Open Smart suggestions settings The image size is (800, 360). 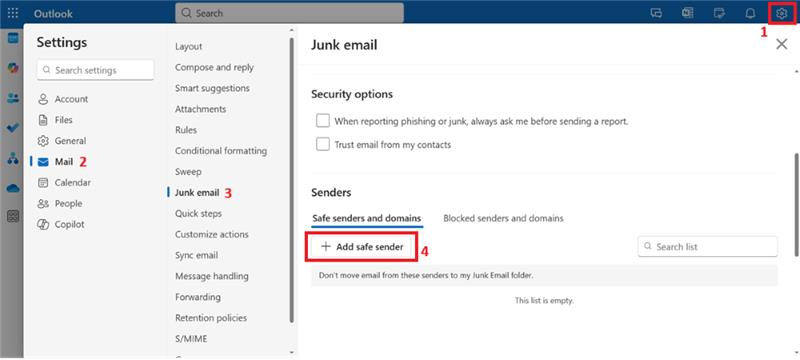(212, 88)
